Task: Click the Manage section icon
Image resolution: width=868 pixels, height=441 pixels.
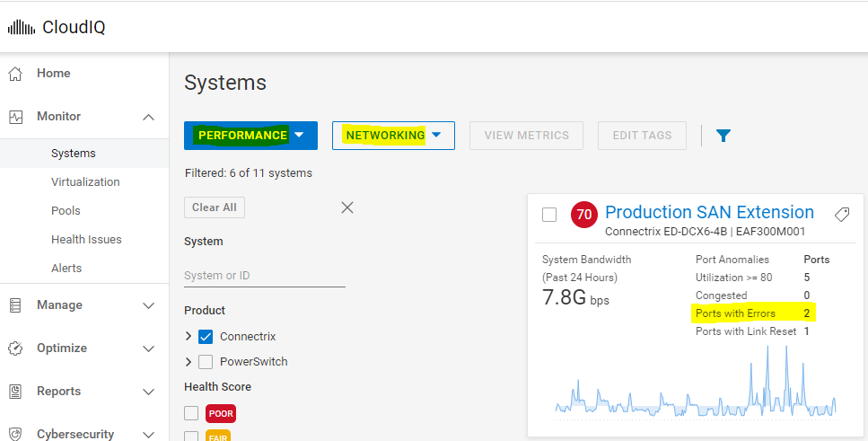Action: point(15,305)
